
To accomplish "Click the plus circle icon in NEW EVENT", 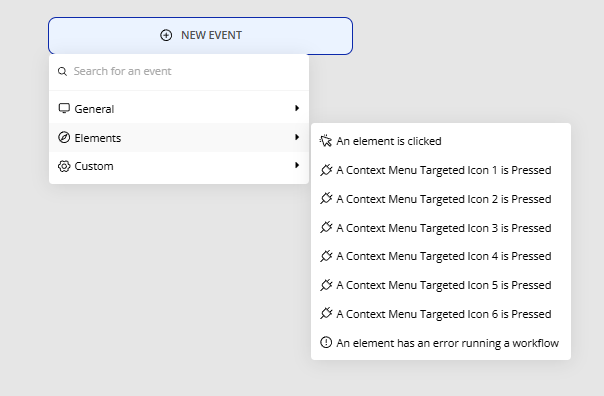I will [166, 35].
